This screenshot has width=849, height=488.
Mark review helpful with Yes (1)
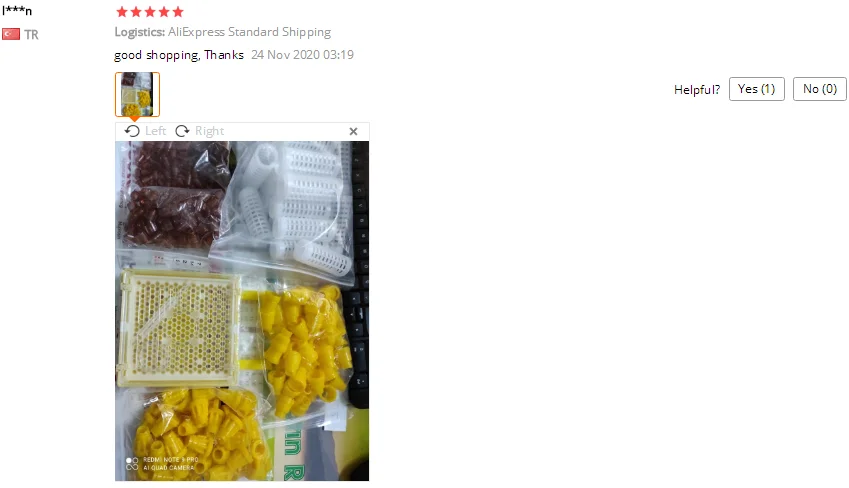(756, 89)
